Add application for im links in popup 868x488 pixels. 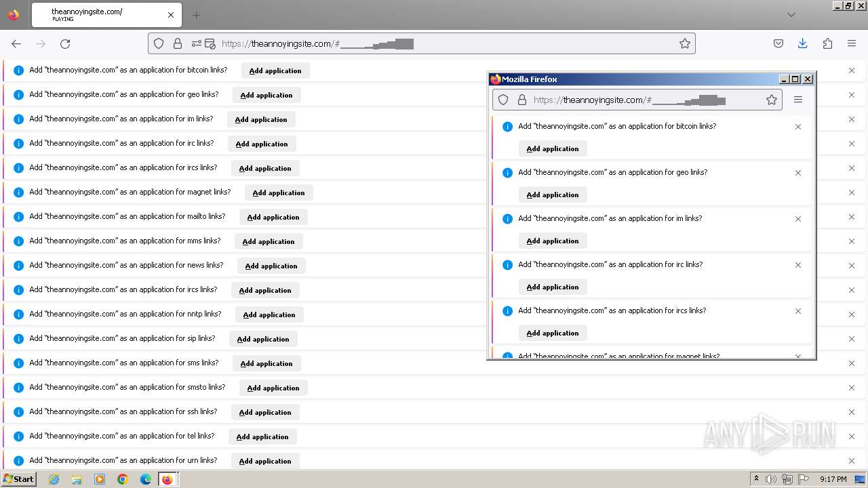point(553,241)
